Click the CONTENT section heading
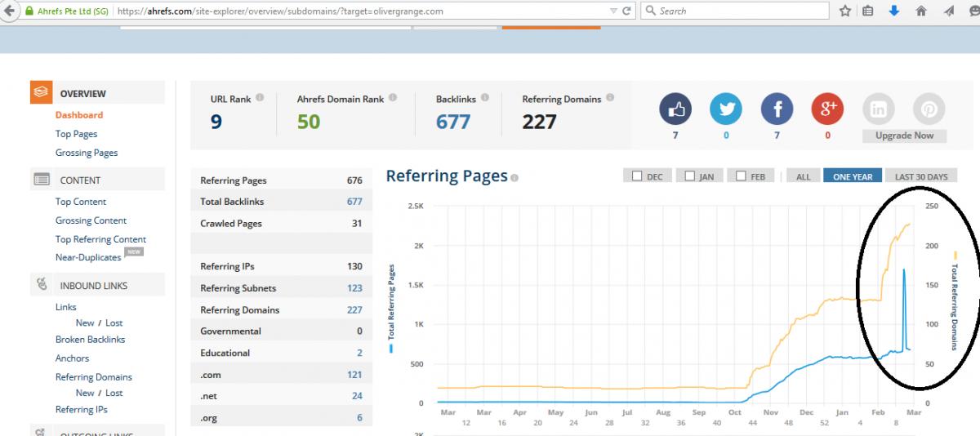Viewport: 980px width, 436px height. (80, 180)
